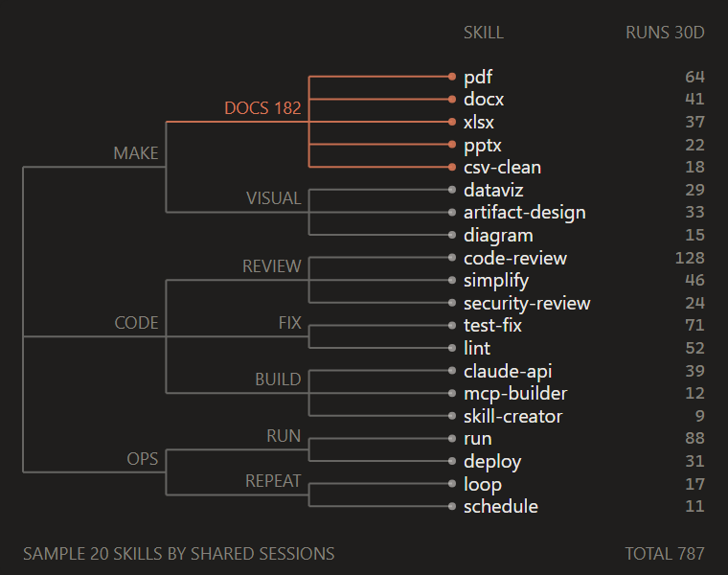Click the run count 31 for deploy
The width and height of the screenshot is (728, 575).
click(x=695, y=462)
